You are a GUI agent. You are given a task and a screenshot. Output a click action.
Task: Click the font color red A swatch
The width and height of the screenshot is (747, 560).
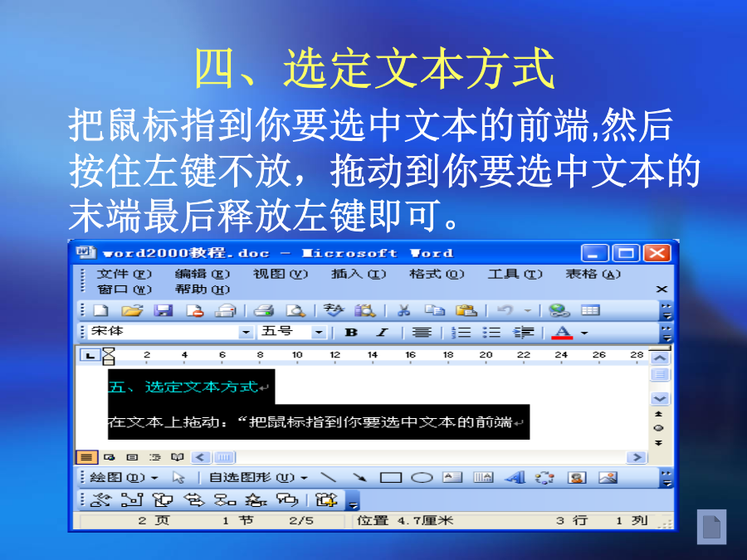coord(562,333)
